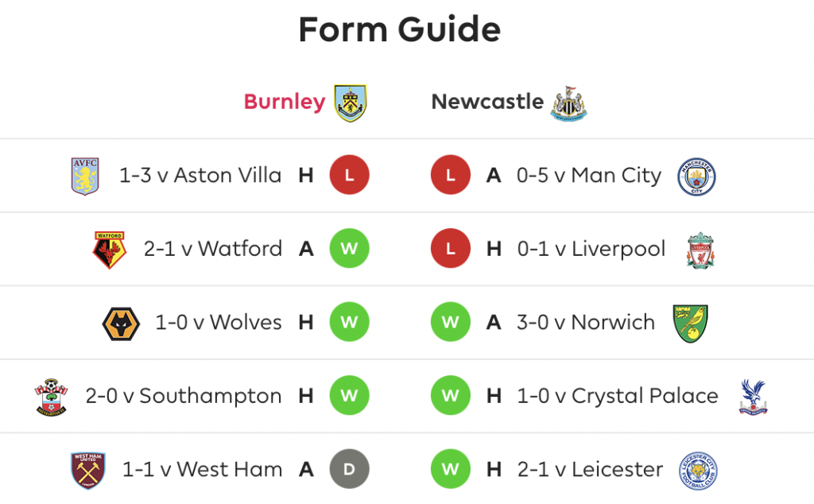This screenshot has height=504, width=814.
Task: Select the green W badge for Norwich
Action: [451, 322]
